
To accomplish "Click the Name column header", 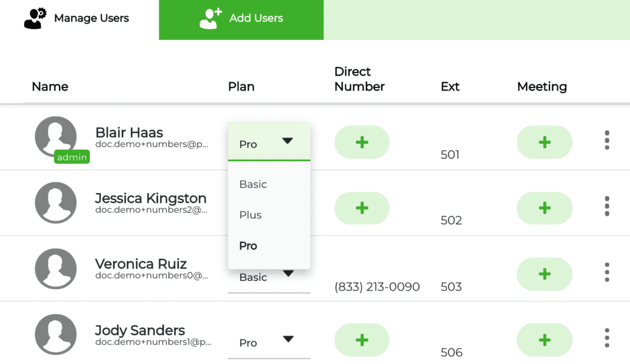I will click(x=50, y=87).
